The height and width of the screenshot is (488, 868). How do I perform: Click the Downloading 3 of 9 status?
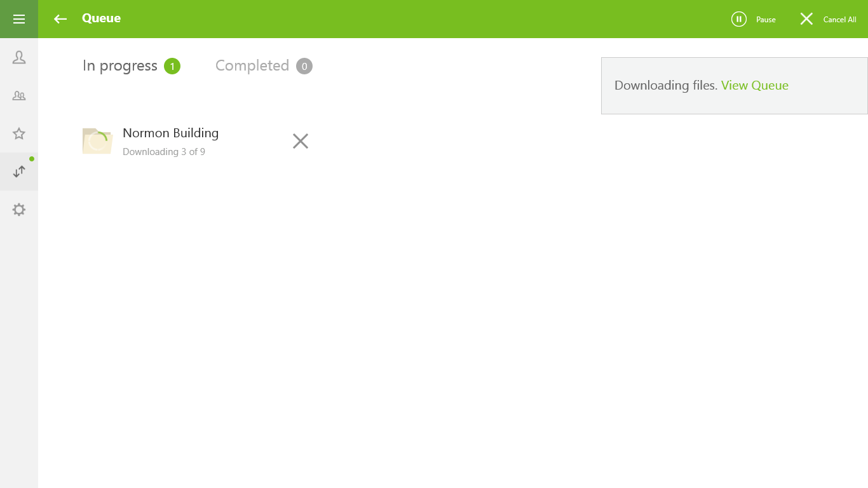[x=164, y=152]
